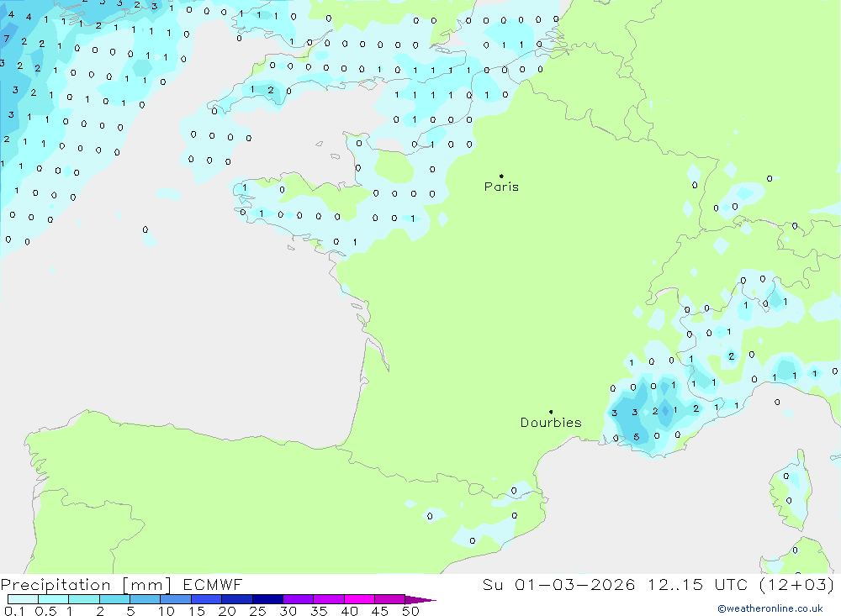Image resolution: width=841 pixels, height=616 pixels.
Task: Click the 35 legend scale label
Action: coord(319,611)
